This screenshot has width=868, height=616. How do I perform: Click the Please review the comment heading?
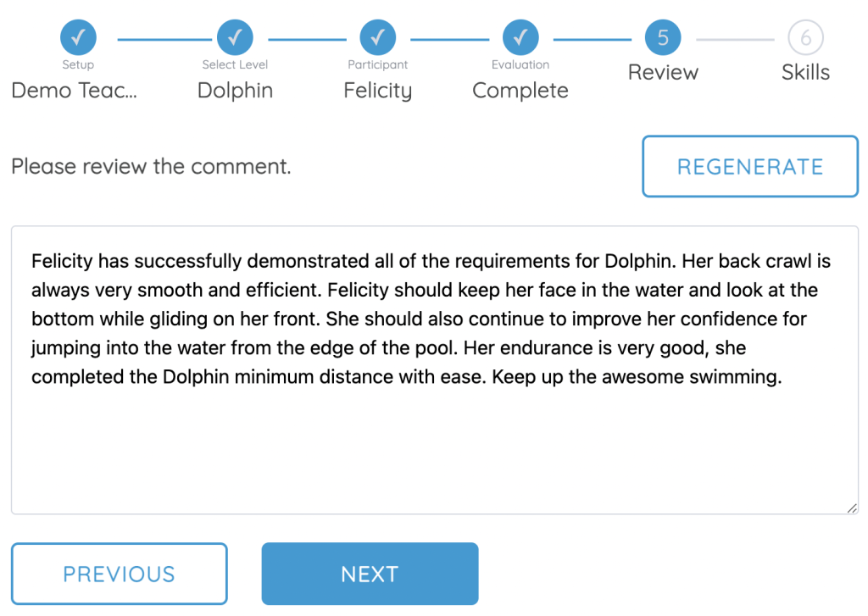coord(151,166)
